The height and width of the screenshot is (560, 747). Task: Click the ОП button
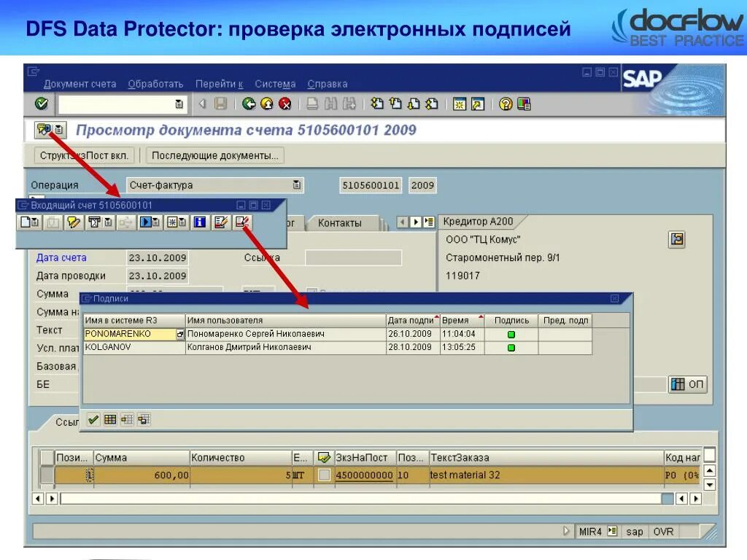687,384
